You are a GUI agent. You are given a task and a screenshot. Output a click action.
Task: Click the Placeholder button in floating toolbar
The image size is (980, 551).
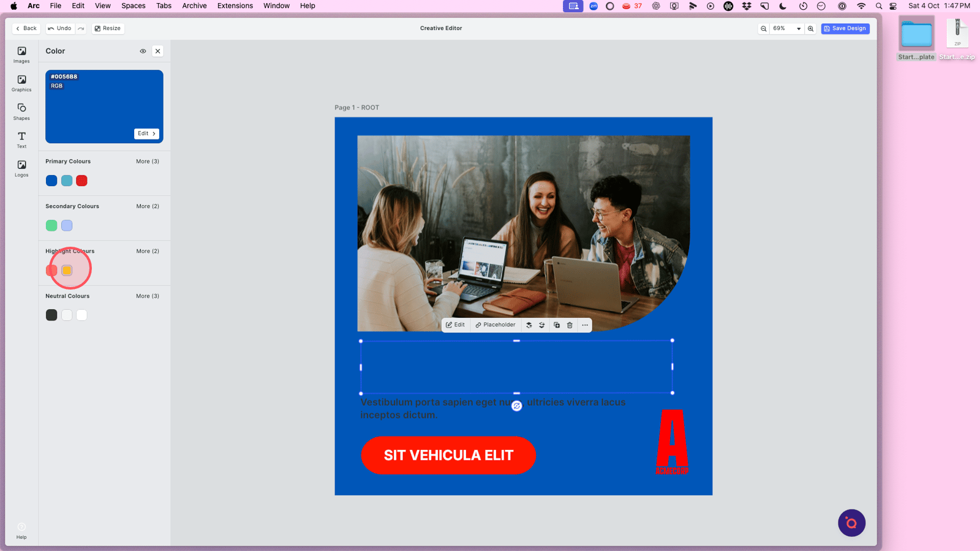[x=496, y=325]
